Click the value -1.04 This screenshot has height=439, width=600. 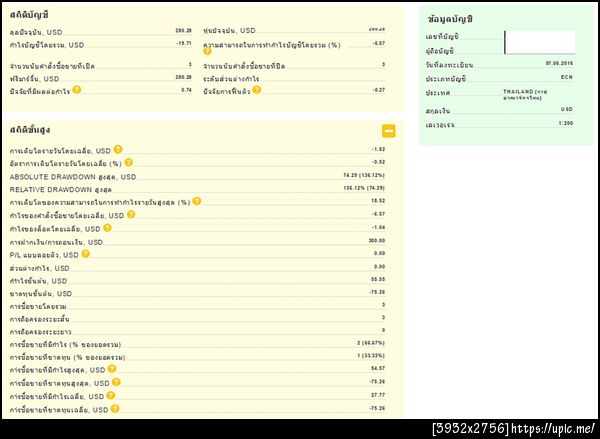[x=378, y=228]
